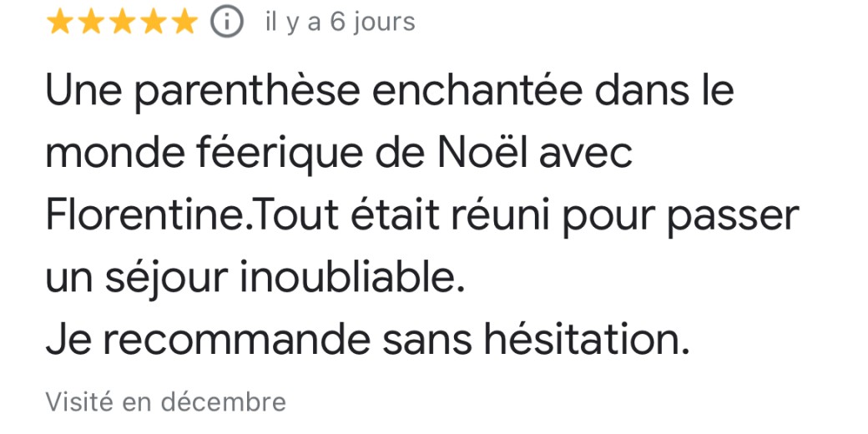Click the third (middle) rating star
Image resolution: width=868 pixels, height=434 pixels.
(x=121, y=23)
